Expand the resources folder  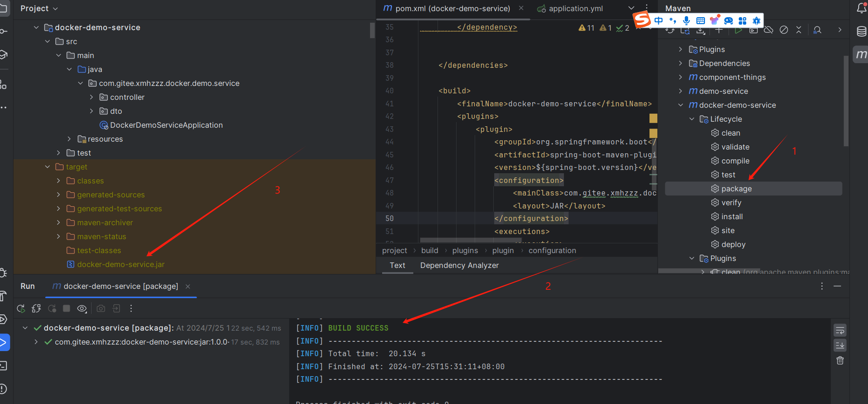(x=69, y=139)
